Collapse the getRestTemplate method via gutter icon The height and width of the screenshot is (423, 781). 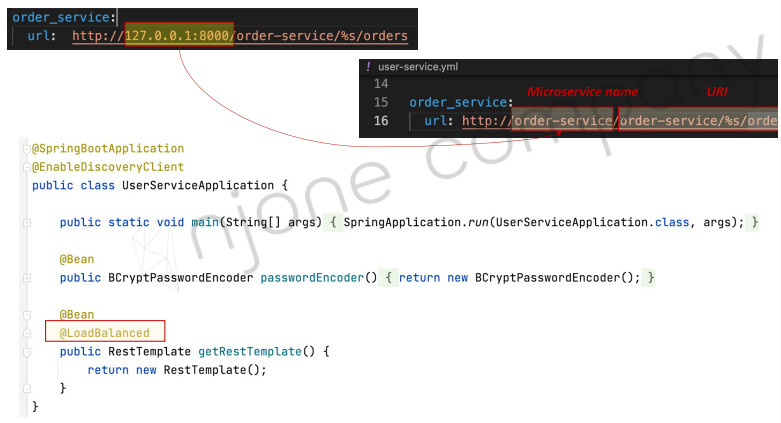click(27, 352)
